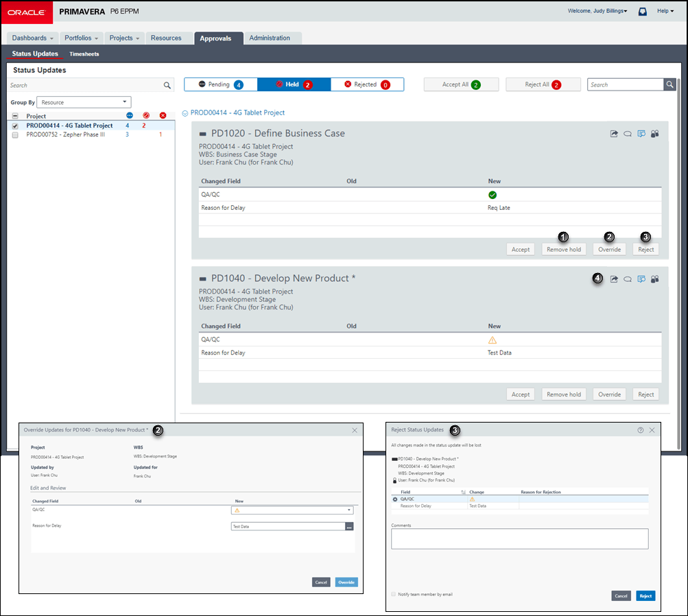Accept the PD1040 status update
This screenshot has height=616, width=688.
tap(521, 394)
